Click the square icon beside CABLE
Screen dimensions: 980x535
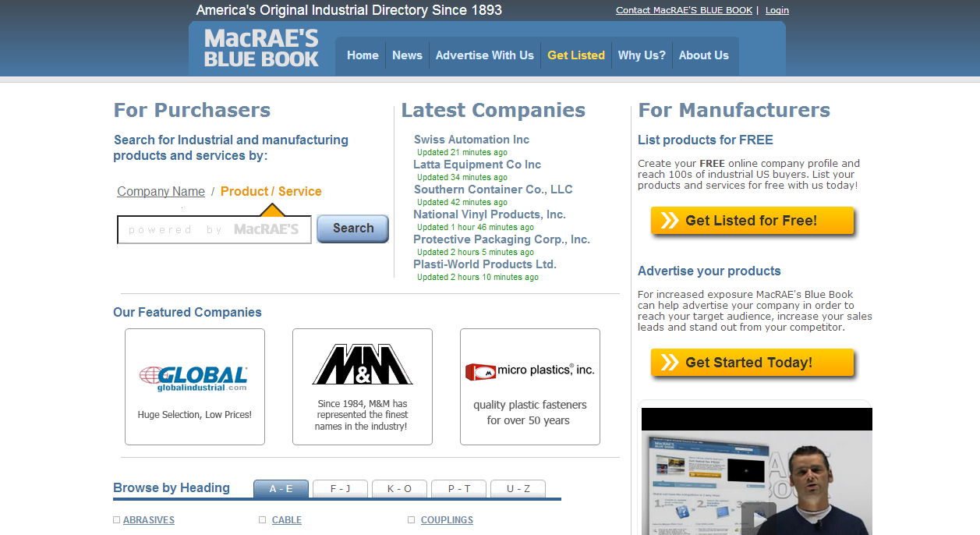point(263,520)
